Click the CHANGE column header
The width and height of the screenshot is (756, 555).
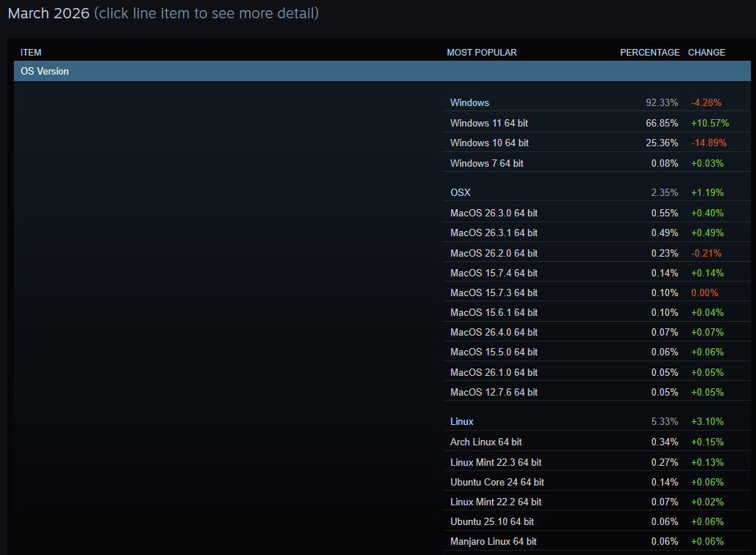point(706,52)
